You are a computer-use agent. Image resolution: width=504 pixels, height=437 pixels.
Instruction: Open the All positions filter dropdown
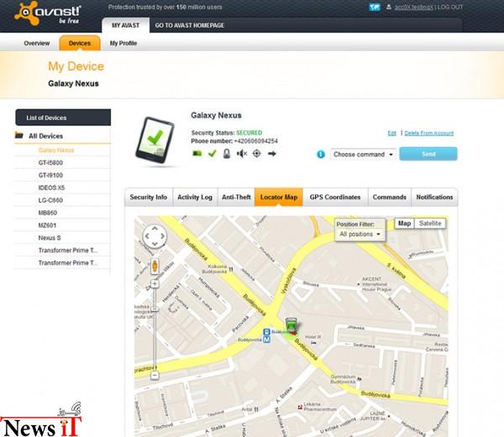click(360, 234)
